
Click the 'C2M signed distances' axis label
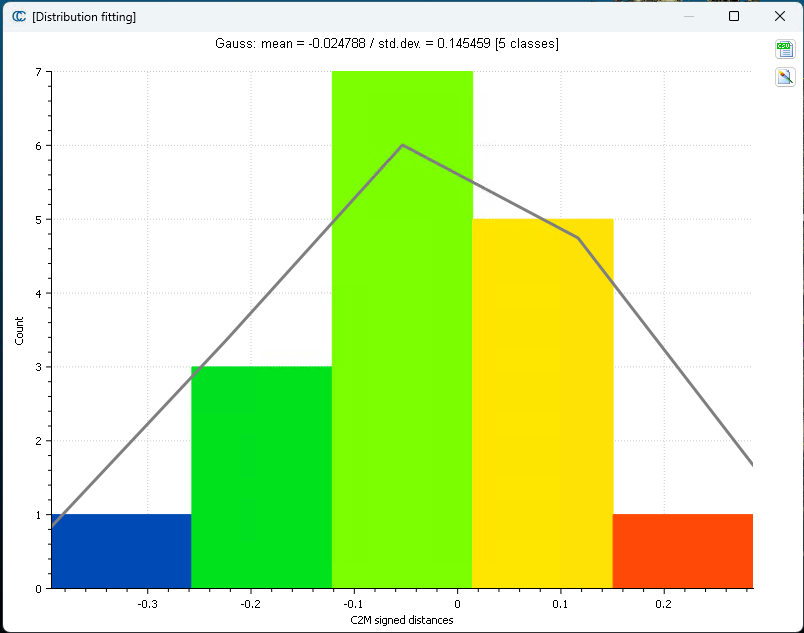coord(401,620)
